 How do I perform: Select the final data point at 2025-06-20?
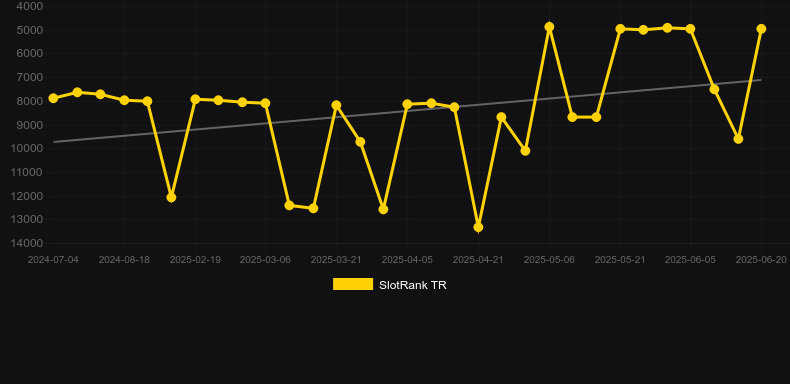[761, 29]
